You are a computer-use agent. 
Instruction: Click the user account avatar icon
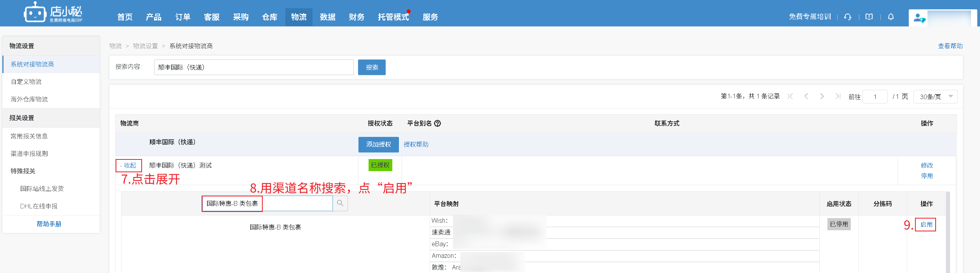pos(919,18)
